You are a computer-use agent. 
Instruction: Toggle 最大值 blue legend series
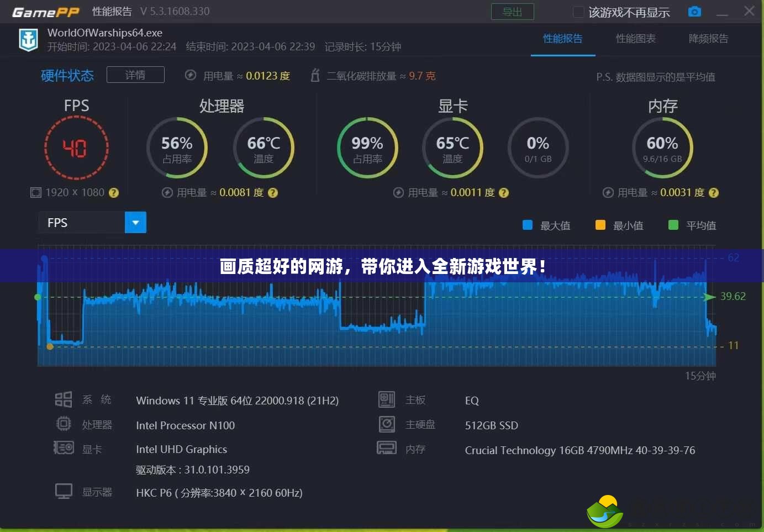[528, 225]
